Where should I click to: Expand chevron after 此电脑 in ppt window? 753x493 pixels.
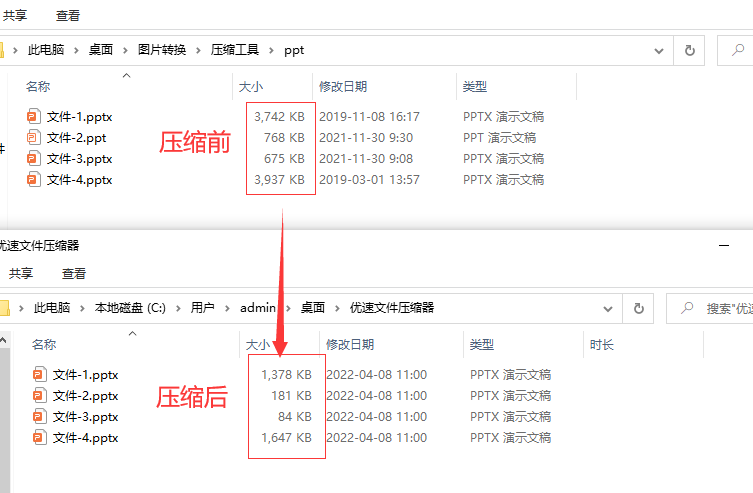[x=76, y=50]
